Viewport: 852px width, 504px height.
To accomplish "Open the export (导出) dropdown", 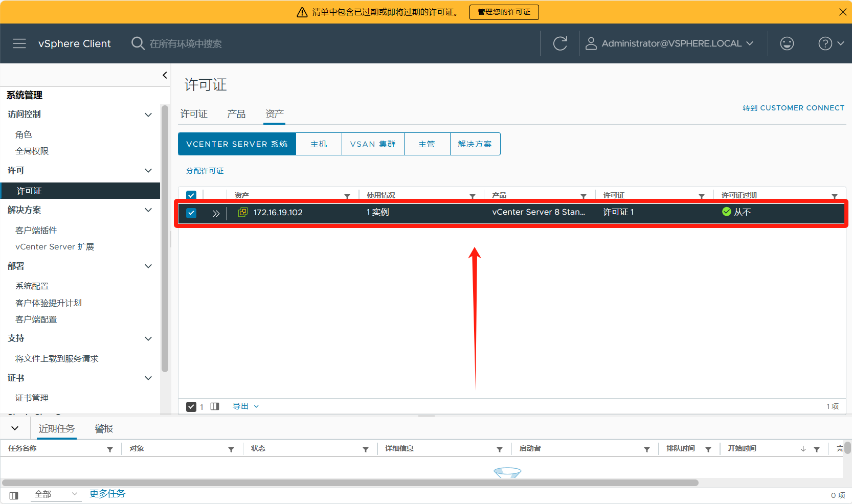I will tap(245, 406).
